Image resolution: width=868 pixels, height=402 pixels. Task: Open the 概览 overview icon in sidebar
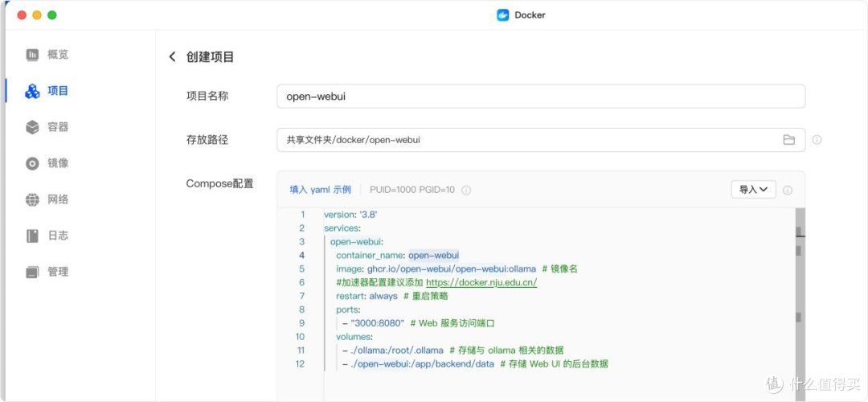33,55
